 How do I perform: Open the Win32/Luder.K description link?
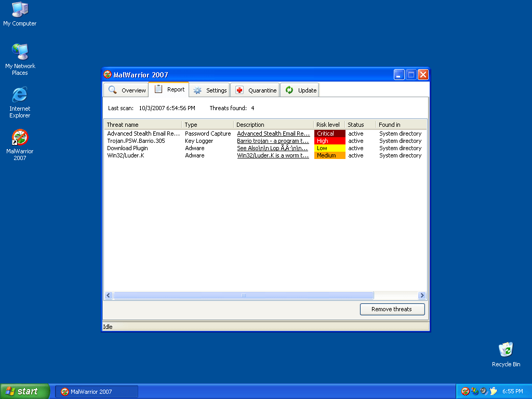click(273, 155)
